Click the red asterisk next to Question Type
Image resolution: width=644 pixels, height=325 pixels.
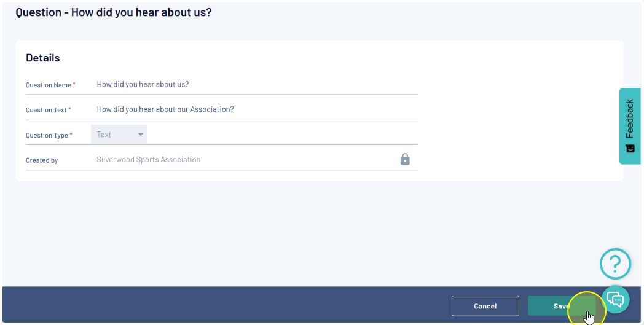pyautogui.click(x=71, y=135)
